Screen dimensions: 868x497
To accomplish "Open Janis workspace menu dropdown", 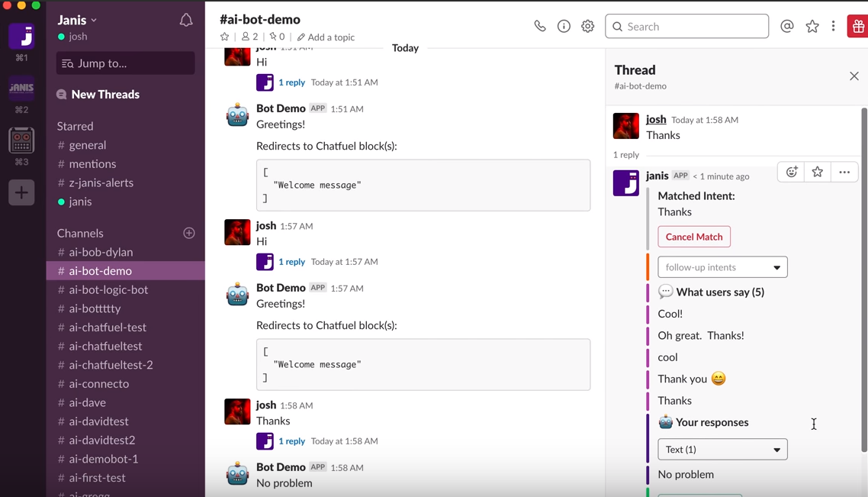I will (77, 20).
